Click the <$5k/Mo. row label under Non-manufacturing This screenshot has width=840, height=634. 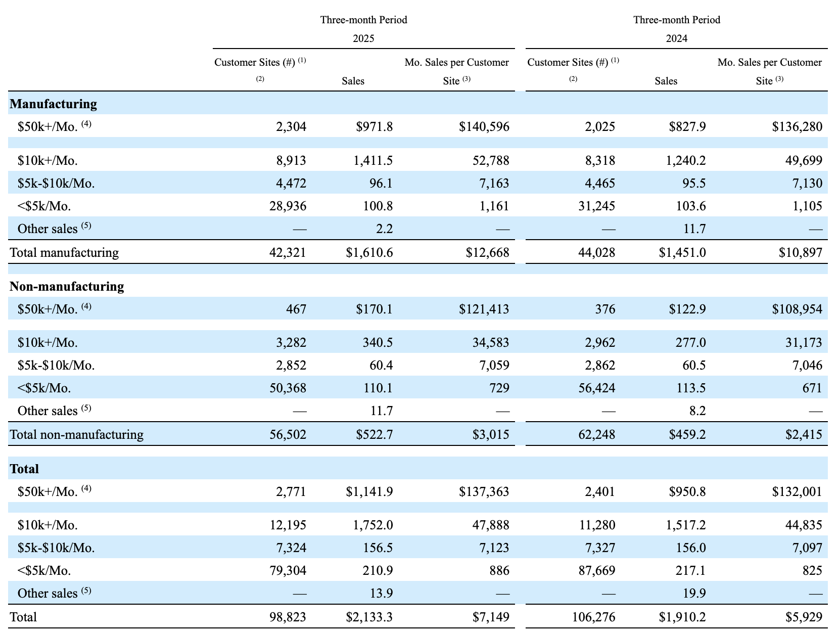pos(44,388)
